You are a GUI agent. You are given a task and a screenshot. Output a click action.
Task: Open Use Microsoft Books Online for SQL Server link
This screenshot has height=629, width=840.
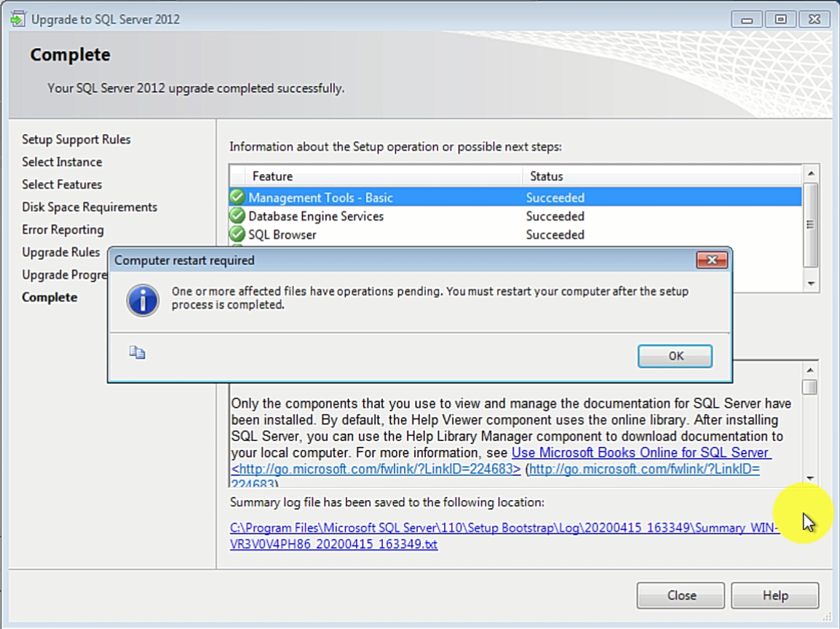click(x=641, y=453)
